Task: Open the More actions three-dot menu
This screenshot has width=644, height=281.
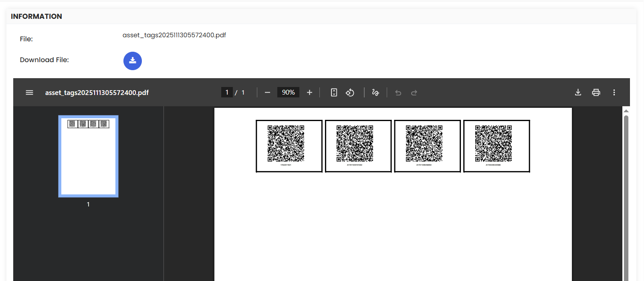Action: point(614,93)
